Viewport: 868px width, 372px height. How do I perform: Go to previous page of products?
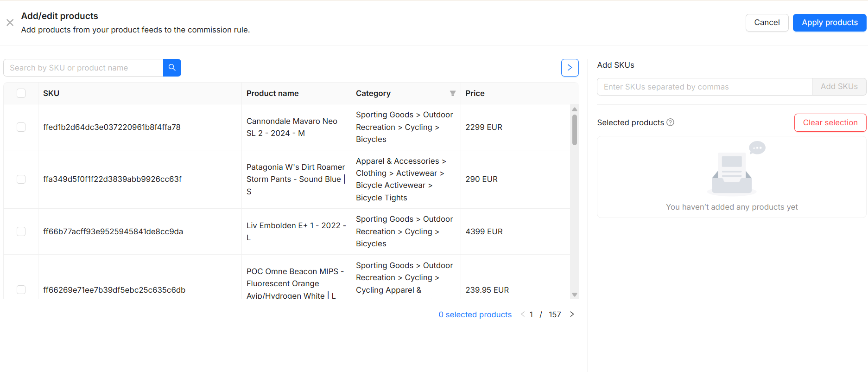pyautogui.click(x=523, y=314)
